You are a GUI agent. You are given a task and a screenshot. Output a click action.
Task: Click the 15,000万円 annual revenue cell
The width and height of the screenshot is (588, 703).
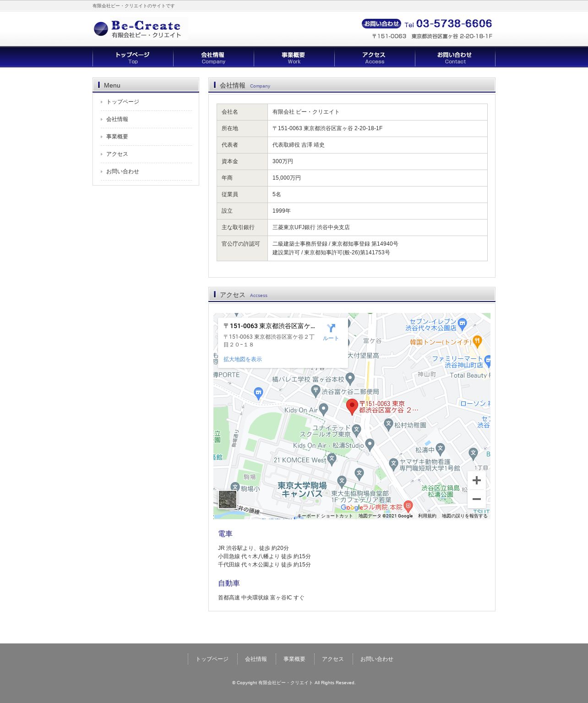377,178
